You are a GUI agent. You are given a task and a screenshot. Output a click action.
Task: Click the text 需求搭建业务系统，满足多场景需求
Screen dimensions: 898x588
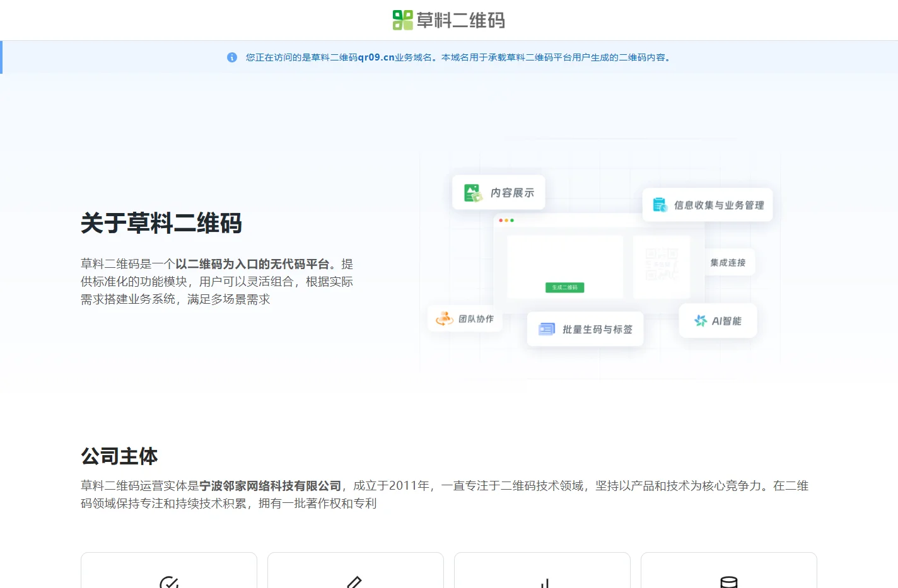pos(175,299)
